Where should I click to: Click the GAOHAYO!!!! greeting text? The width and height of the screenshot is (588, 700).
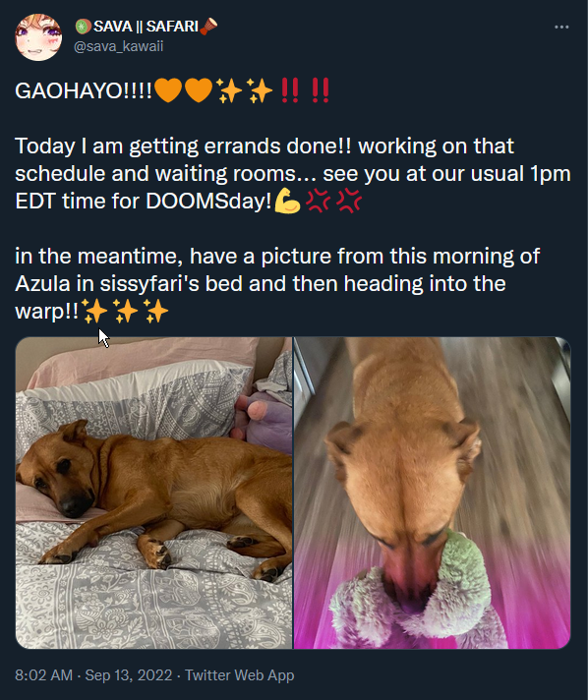click(84, 91)
